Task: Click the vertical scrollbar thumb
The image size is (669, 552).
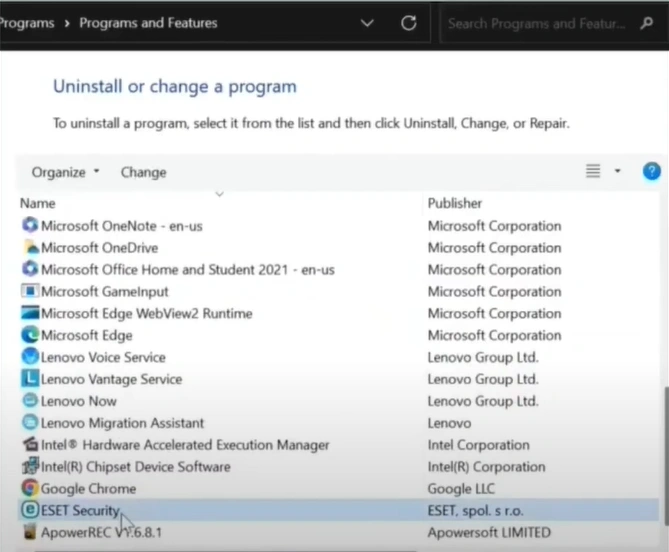Action: click(x=666, y=455)
